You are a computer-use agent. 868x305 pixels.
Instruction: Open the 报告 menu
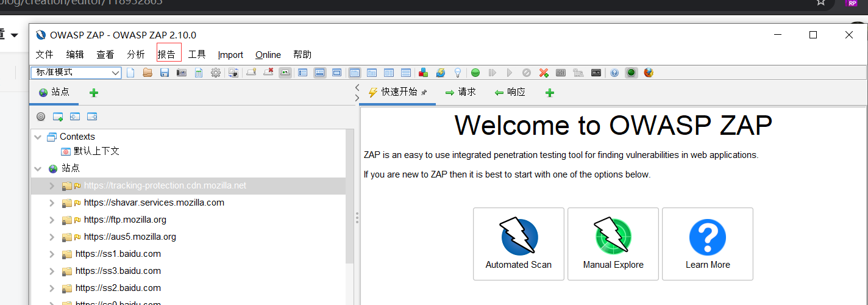point(166,54)
